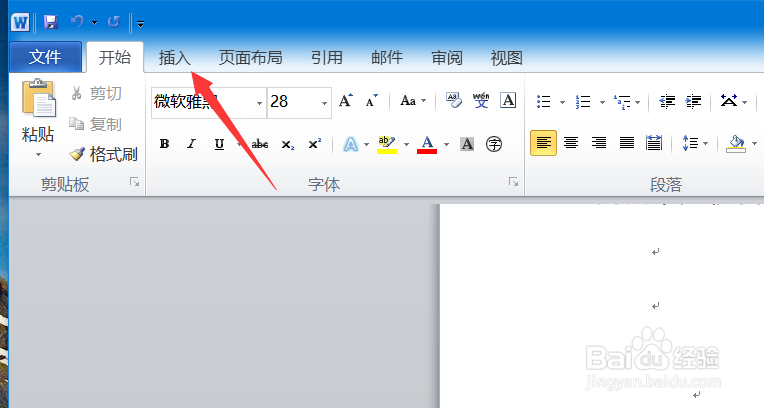Open the numbering library dropdown arrow
This screenshot has height=408, width=764.
(602, 102)
